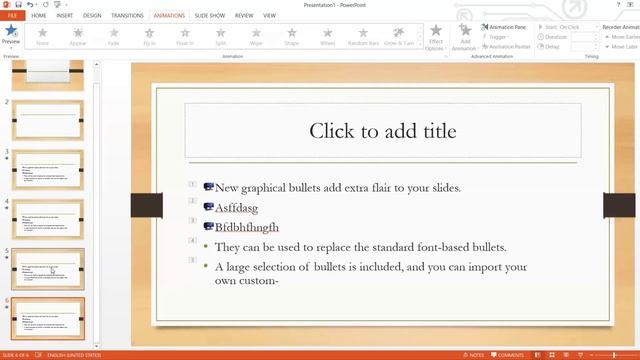Image resolution: width=640 pixels, height=360 pixels.
Task: Open the Animation Pane
Action: click(504, 27)
